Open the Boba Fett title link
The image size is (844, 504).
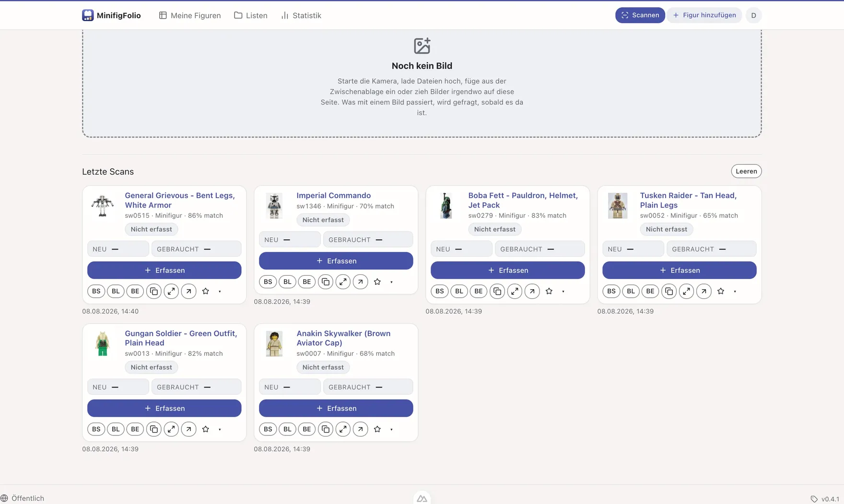click(x=523, y=200)
